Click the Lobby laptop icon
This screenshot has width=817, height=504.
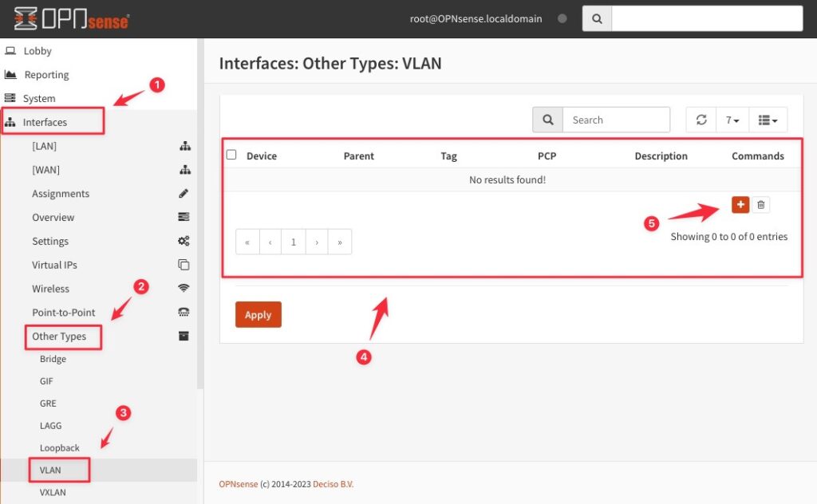tap(10, 50)
